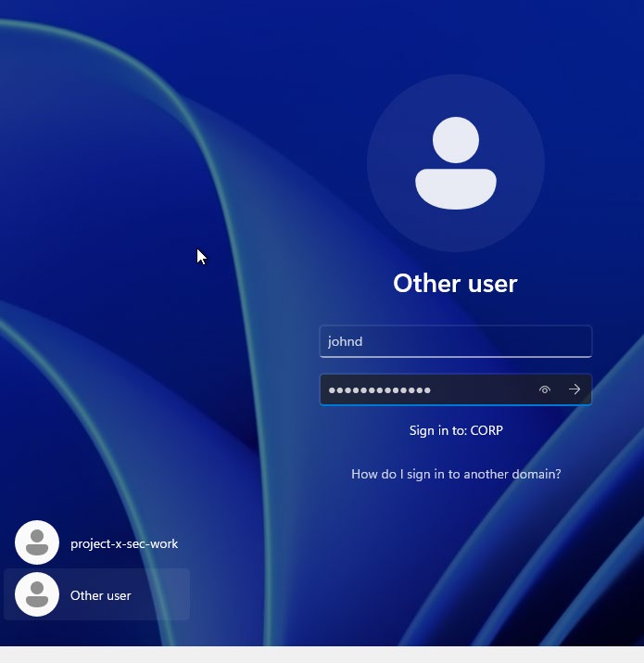Click the large profile avatar picture
This screenshot has width=644, height=663.
tap(455, 163)
